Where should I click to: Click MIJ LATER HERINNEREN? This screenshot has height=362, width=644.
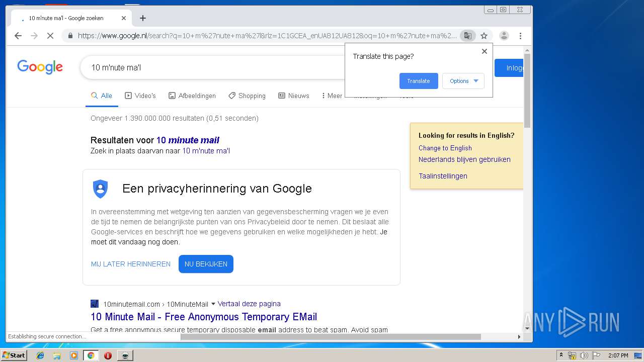coord(131,264)
